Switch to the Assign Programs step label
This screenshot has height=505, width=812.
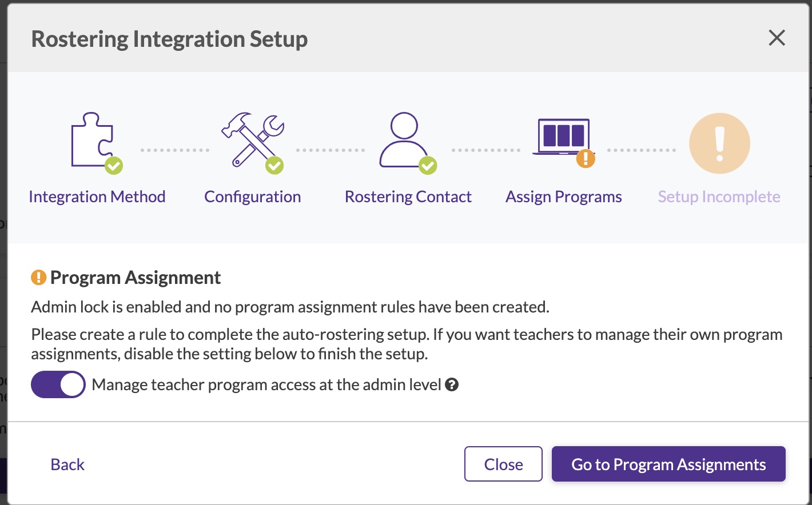564,197
